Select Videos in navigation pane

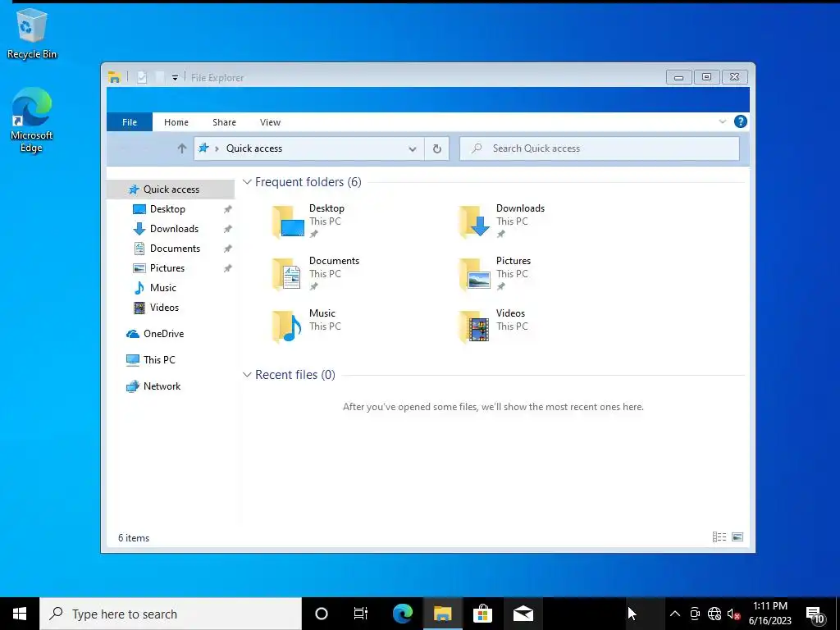(164, 308)
